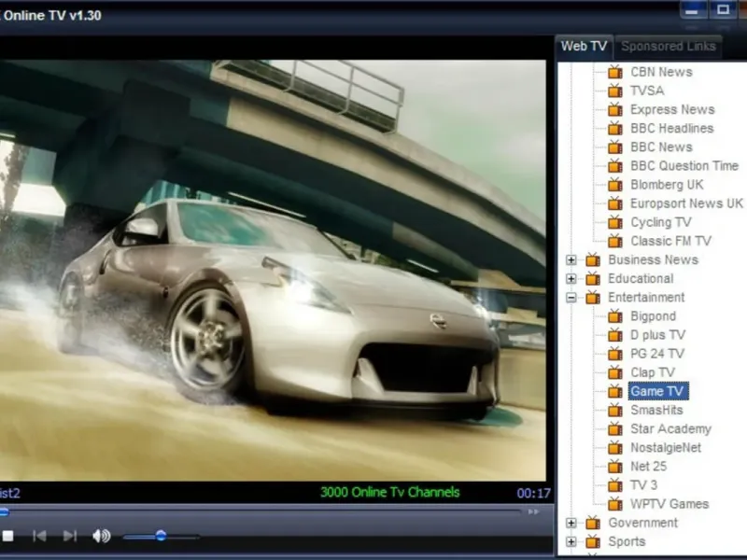Tune to BBC News
The width and height of the screenshot is (747, 560).
click(x=661, y=147)
